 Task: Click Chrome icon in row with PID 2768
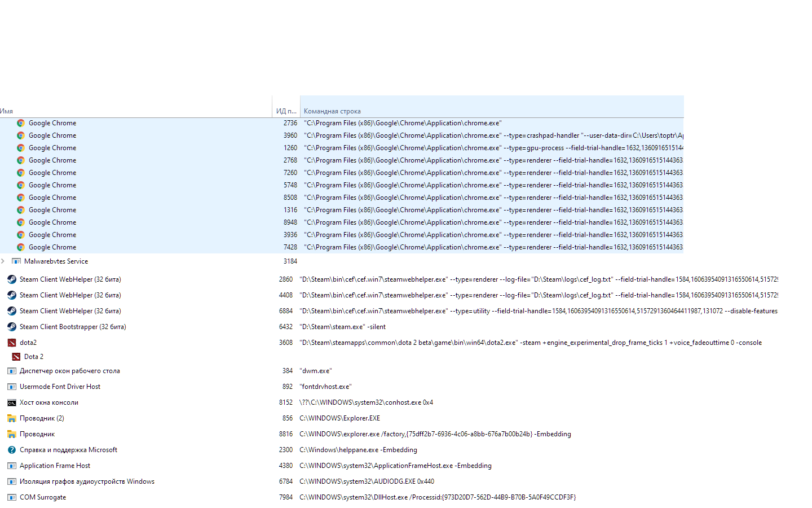(x=21, y=160)
